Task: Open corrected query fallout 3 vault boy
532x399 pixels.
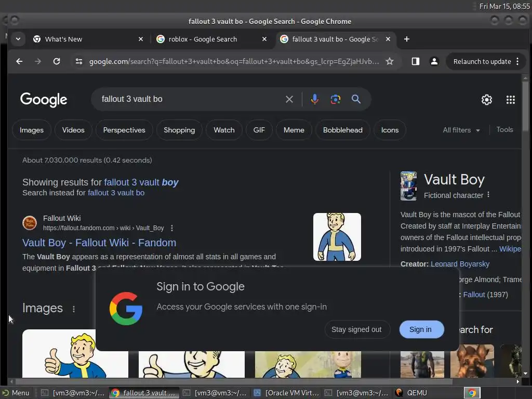Action: point(141,182)
